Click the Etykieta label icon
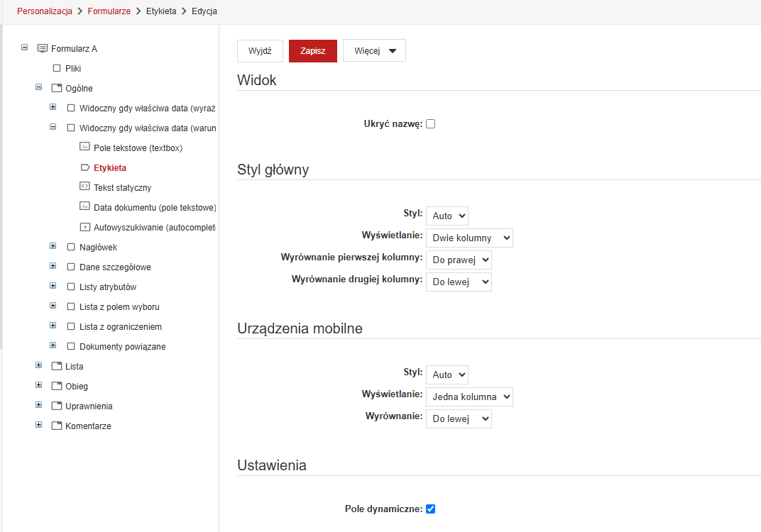Viewport: 761px width, 532px height. tap(84, 167)
